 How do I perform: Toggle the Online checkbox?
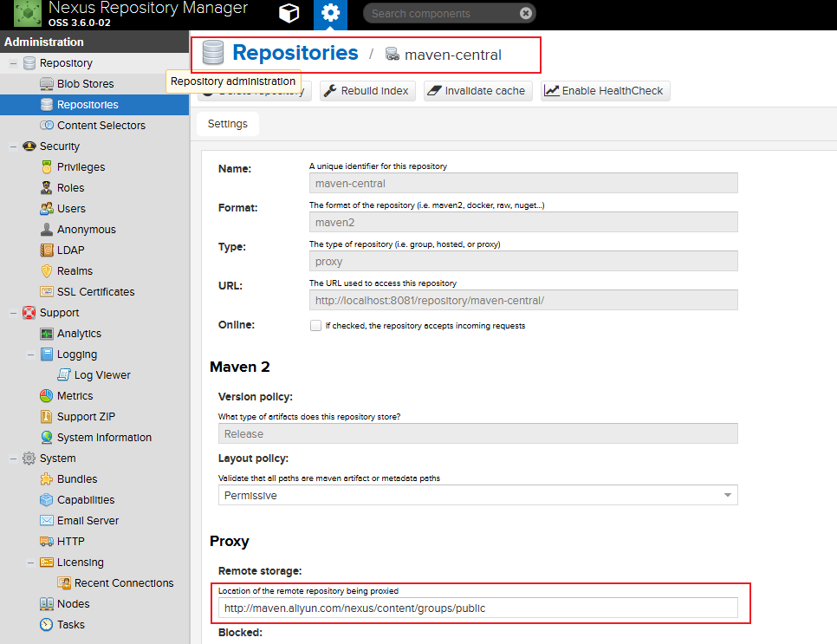tap(315, 326)
